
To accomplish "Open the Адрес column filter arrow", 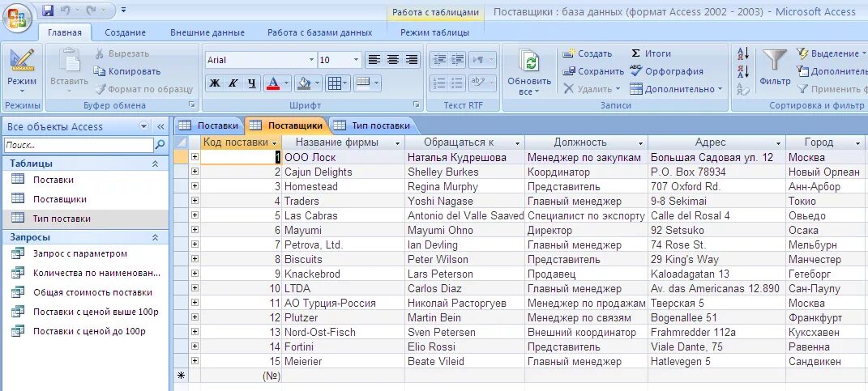I will tap(778, 142).
